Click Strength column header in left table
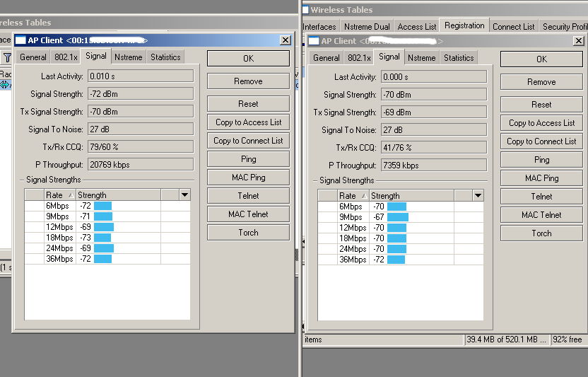This screenshot has width=588, height=377. tap(119, 195)
